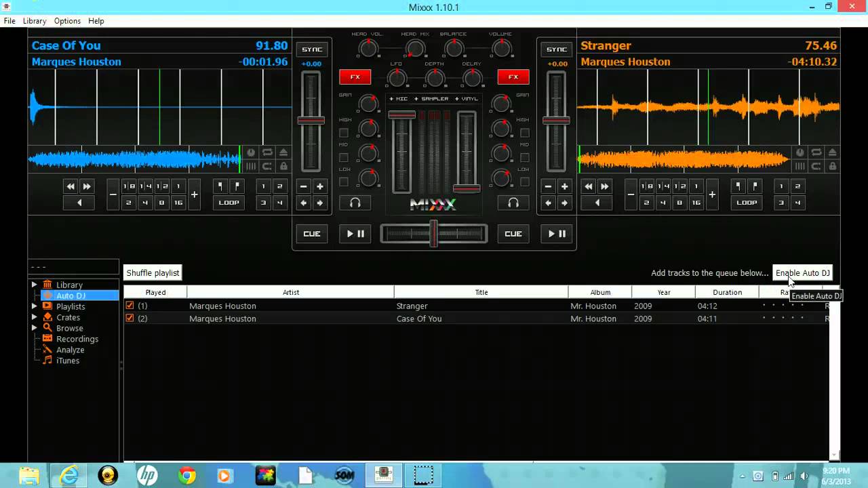Nudge right deck pitch up with plus
The image size is (868, 488).
[x=564, y=186]
